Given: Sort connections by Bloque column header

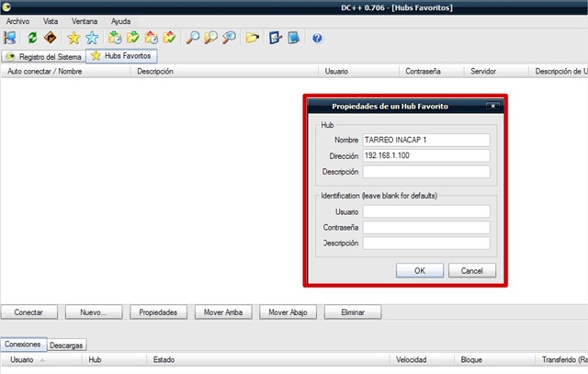Looking at the screenshot, I should click(x=494, y=359).
